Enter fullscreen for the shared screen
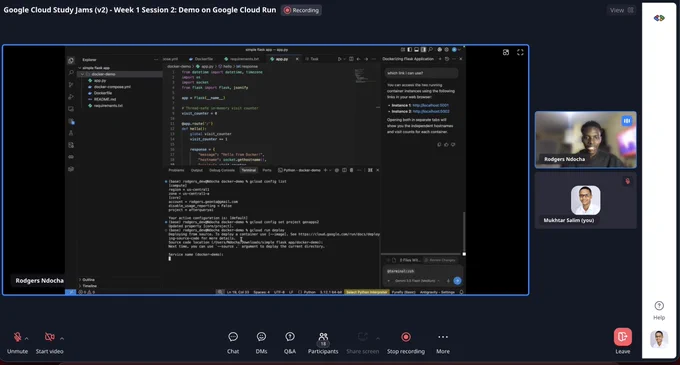This screenshot has height=365, width=680. pyautogui.click(x=520, y=52)
